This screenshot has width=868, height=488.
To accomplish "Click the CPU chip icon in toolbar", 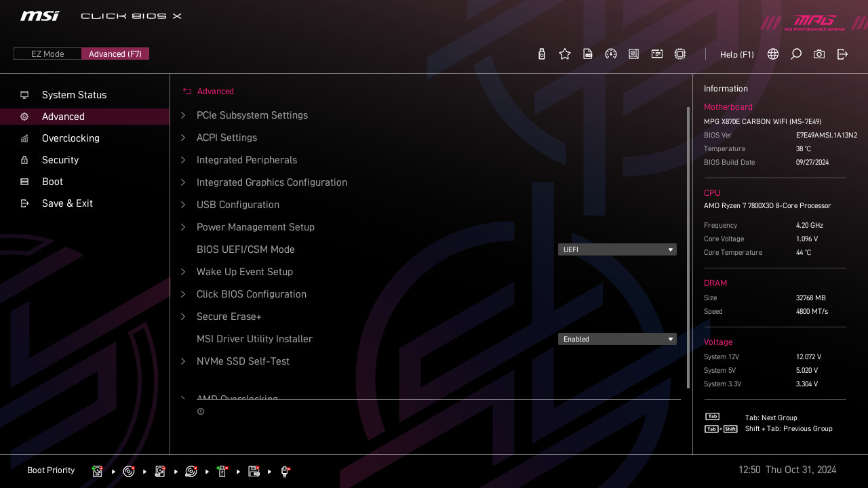I will [x=680, y=54].
